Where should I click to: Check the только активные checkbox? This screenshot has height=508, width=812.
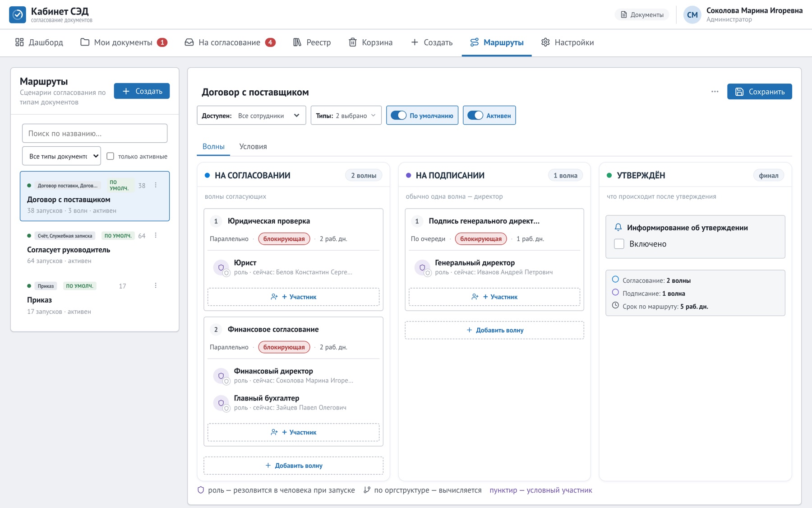[110, 156]
